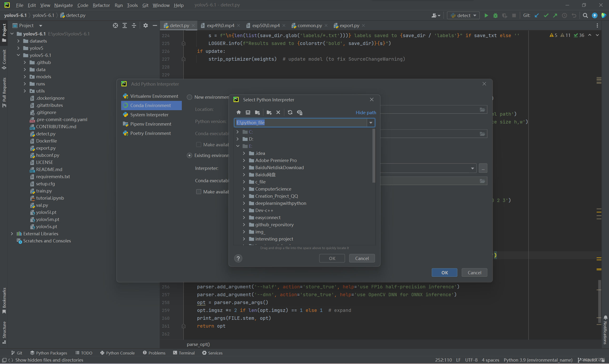Go to Home directory in file chooser
The width and height of the screenshot is (609, 364).
point(238,112)
